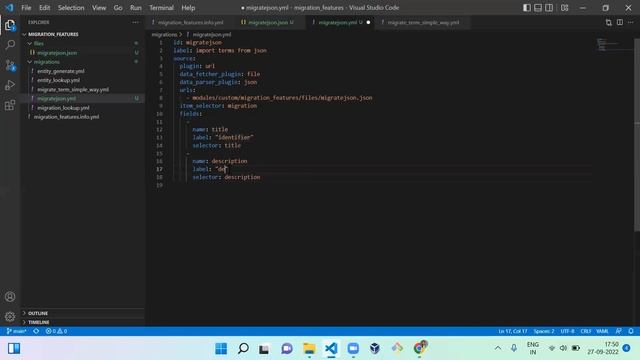Open the Accounts menu icon
The height and width of the screenshot is (360, 640).
10,297
